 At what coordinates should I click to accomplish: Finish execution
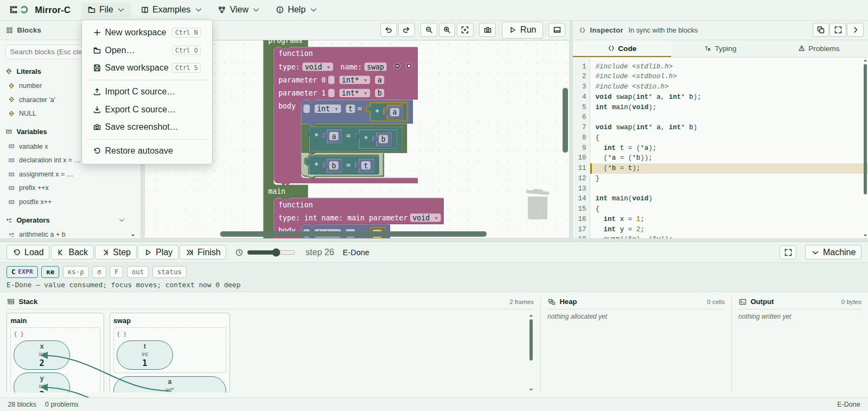(203, 252)
